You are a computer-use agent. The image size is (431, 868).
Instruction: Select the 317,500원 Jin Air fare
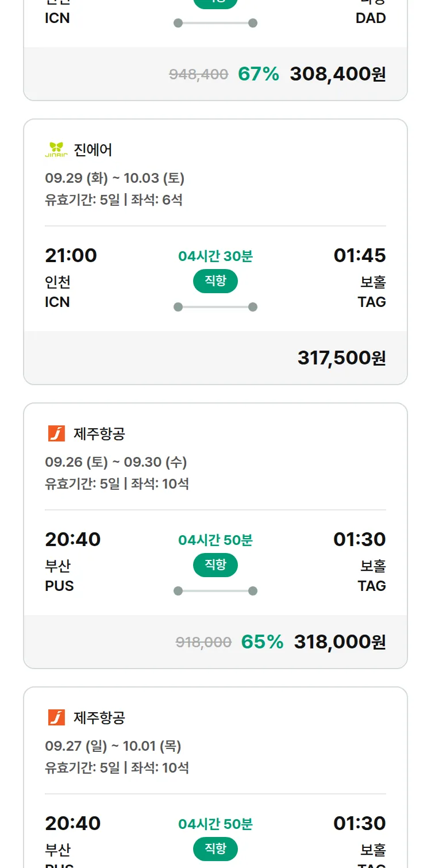coord(342,358)
